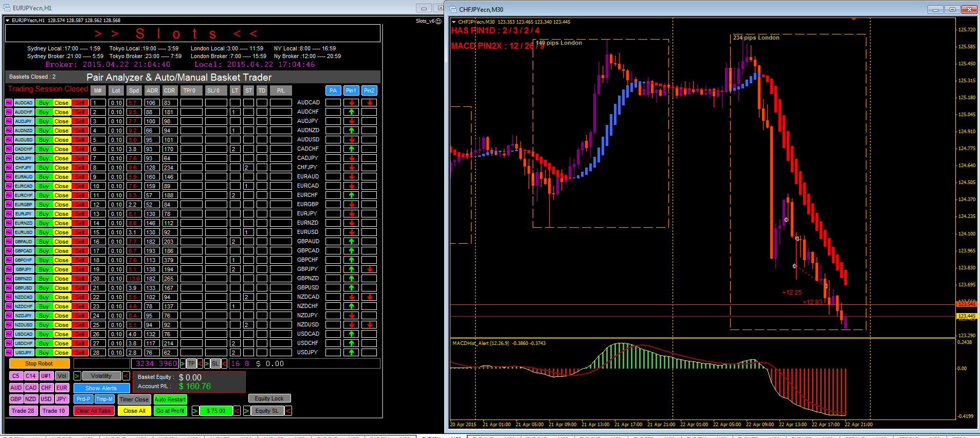Toggle the JPY currency filter
The image size is (980, 438).
(x=62, y=399)
